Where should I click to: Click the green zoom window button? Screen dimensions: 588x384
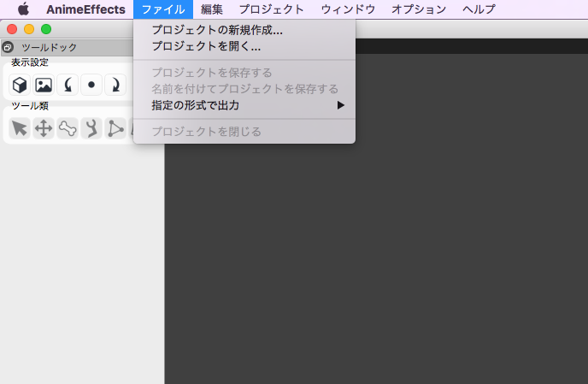[x=46, y=29]
